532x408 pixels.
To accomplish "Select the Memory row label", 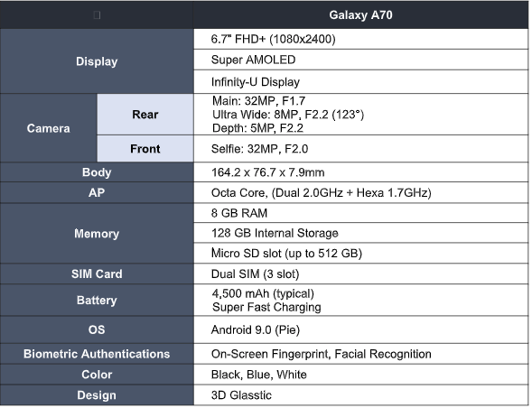I will tap(97, 234).
